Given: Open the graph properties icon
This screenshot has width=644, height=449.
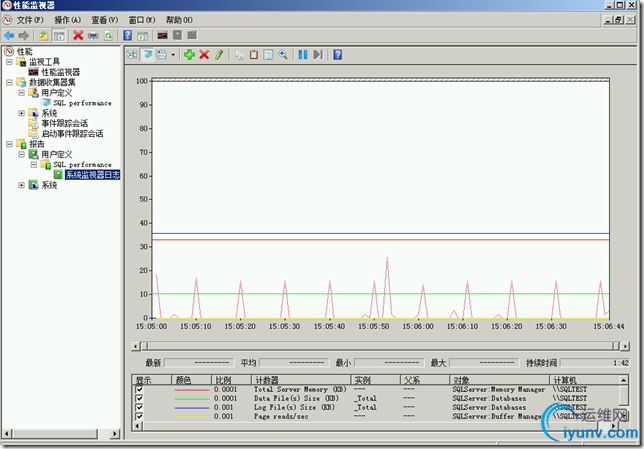Looking at the screenshot, I should 268,55.
